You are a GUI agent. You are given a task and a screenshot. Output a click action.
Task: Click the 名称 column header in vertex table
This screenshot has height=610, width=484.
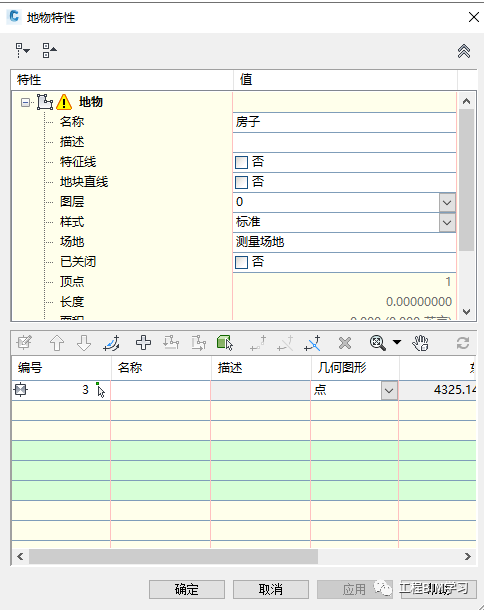[x=161, y=368]
